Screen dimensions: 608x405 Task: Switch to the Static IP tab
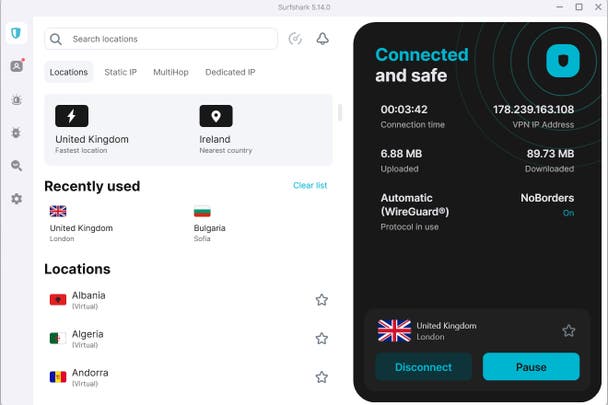pos(121,72)
